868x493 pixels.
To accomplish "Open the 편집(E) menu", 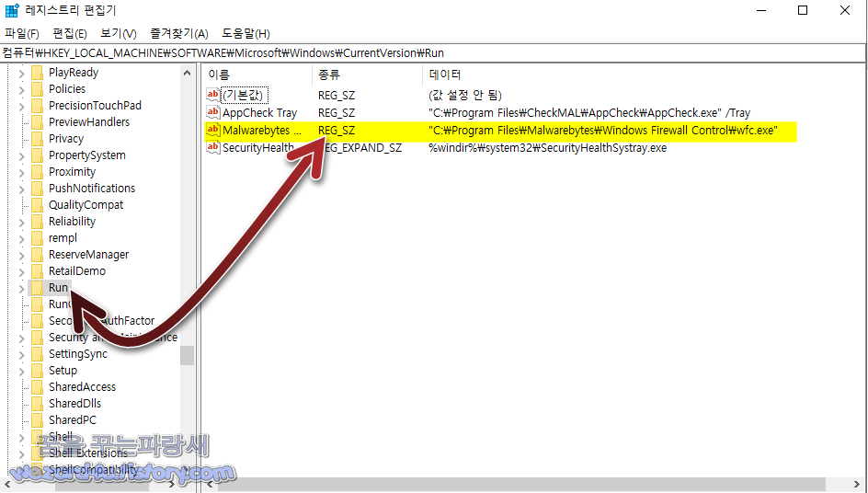I will coord(70,34).
